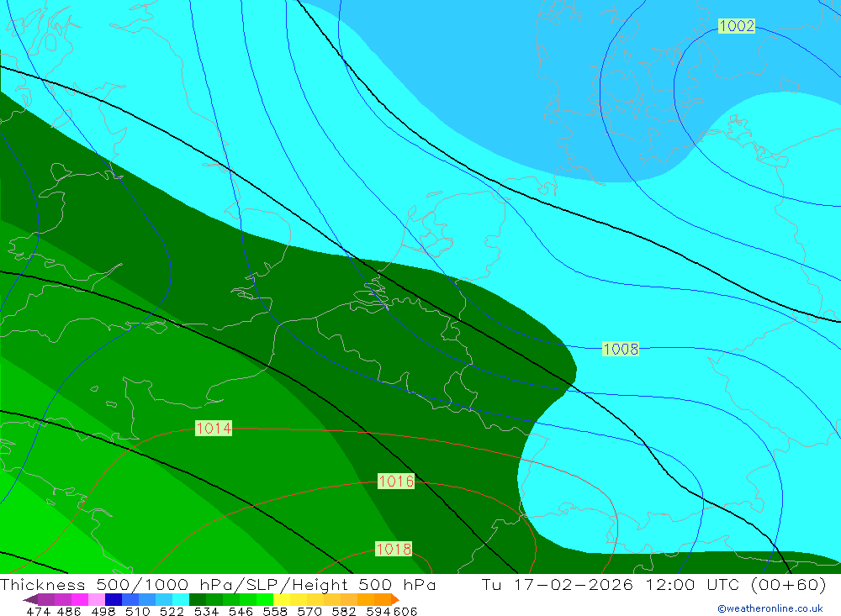This screenshot has width=841, height=616.
Task: Open the weatheronline.co.uk copyright link
Action: [x=770, y=608]
